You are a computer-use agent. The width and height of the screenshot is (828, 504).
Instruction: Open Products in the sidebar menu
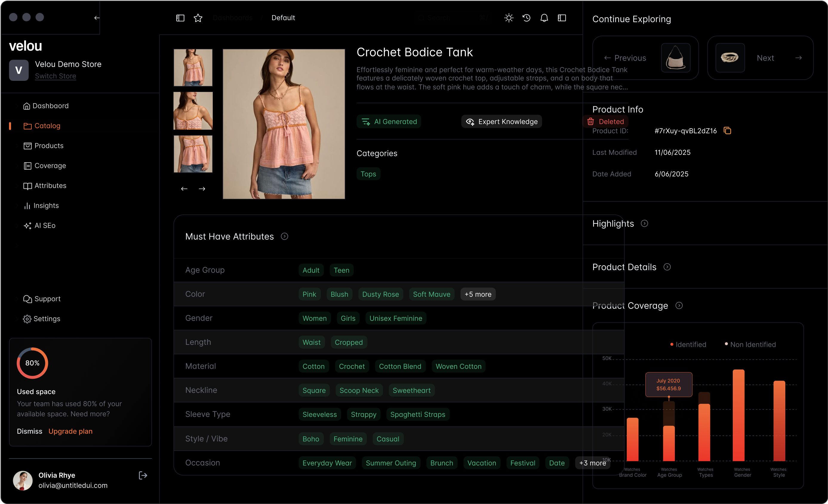[x=49, y=146]
